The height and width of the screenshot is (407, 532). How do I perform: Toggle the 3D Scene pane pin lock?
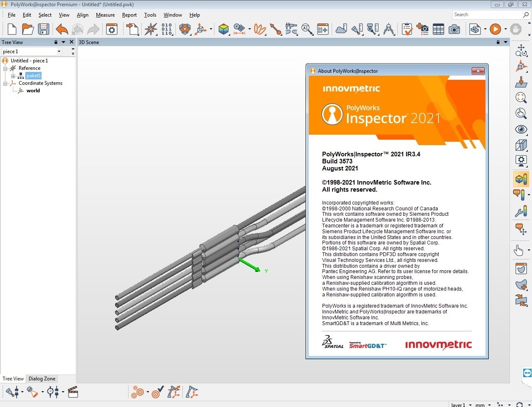click(x=498, y=42)
